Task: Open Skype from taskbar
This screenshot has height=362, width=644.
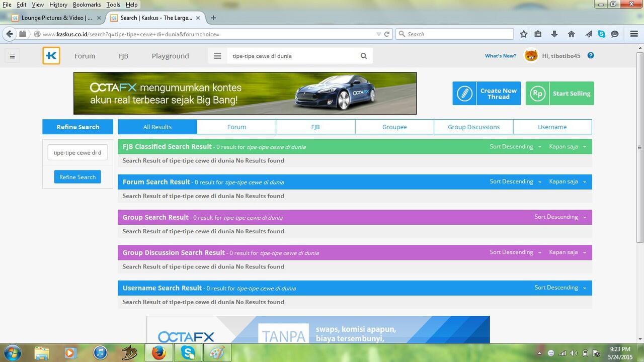Action: (x=188, y=353)
